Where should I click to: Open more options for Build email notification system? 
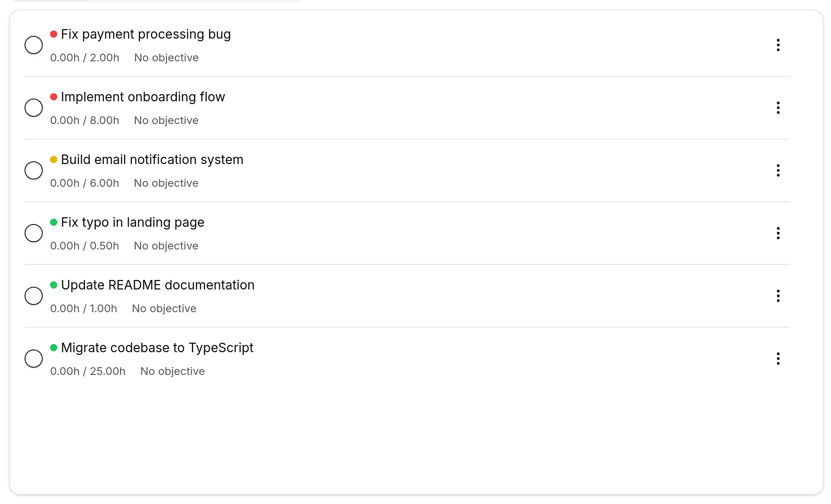(x=778, y=170)
